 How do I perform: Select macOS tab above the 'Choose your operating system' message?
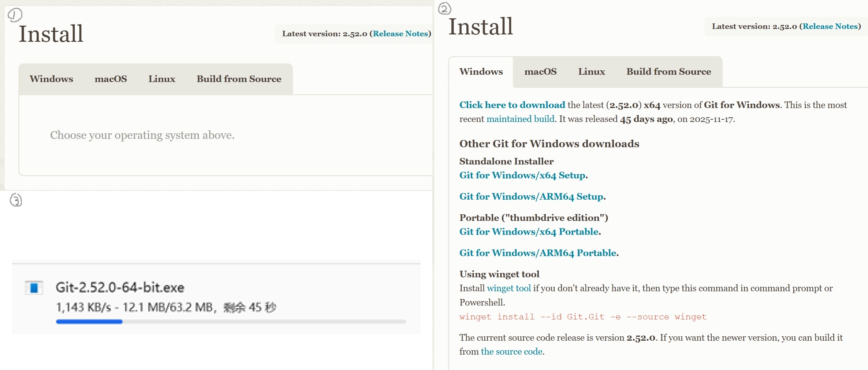pyautogui.click(x=111, y=79)
